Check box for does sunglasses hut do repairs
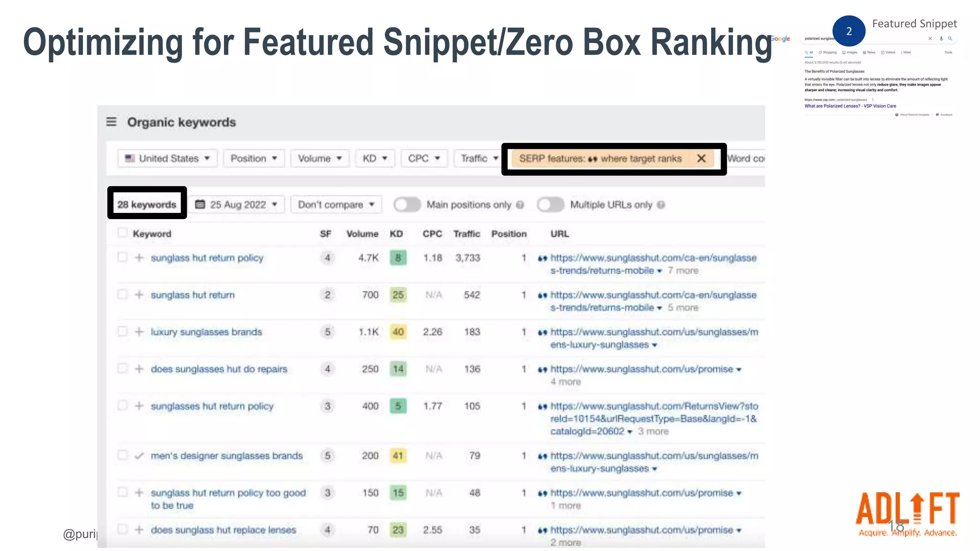 click(122, 368)
